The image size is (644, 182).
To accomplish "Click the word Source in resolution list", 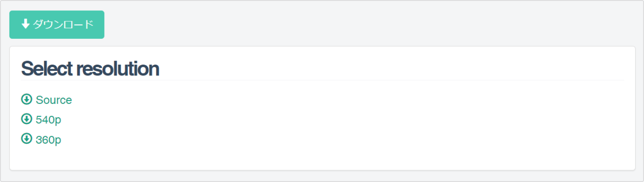I will [54, 100].
